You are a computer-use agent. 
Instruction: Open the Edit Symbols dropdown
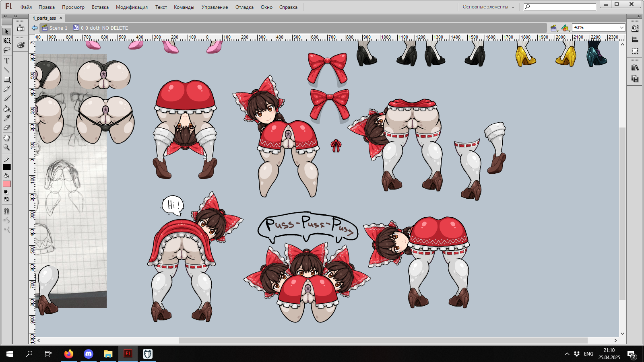[x=566, y=28]
